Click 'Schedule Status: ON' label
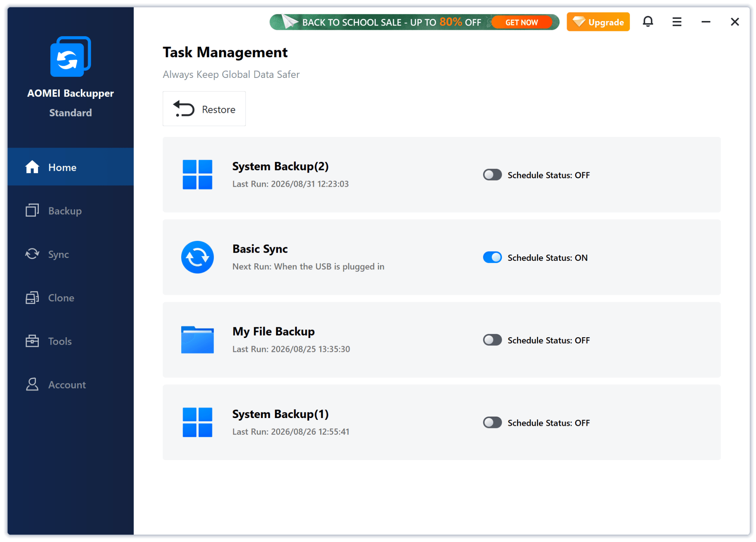 click(547, 258)
